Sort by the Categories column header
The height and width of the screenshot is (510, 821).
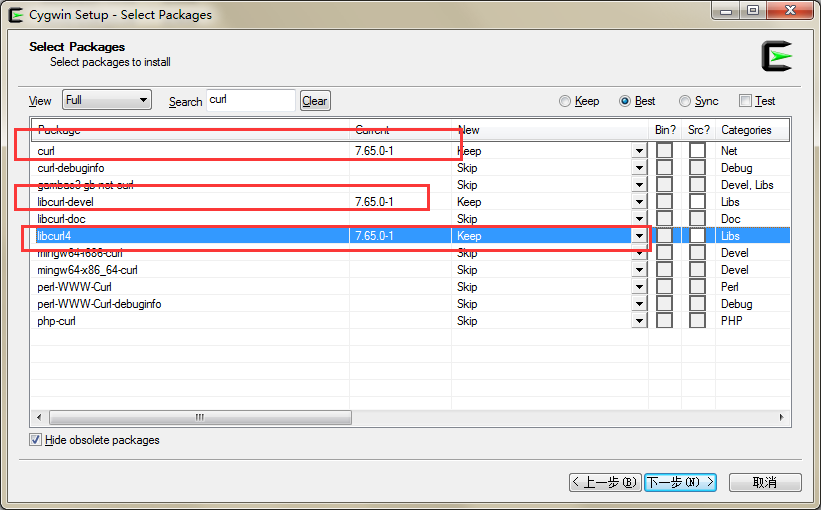point(752,130)
